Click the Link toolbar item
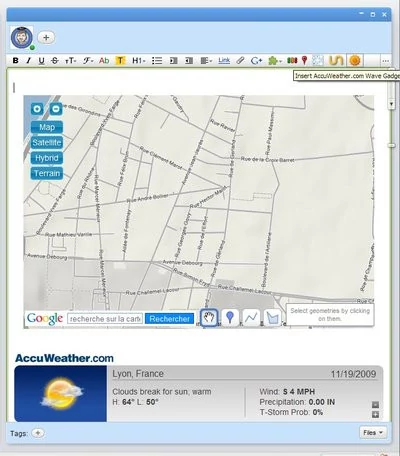Image resolution: width=400 pixels, height=456 pixels. [224, 60]
